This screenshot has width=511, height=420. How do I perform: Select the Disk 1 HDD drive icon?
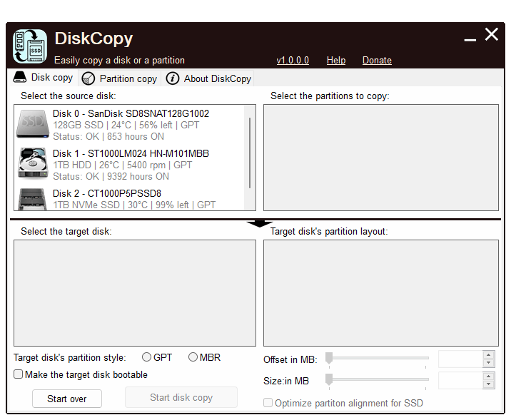coord(32,163)
